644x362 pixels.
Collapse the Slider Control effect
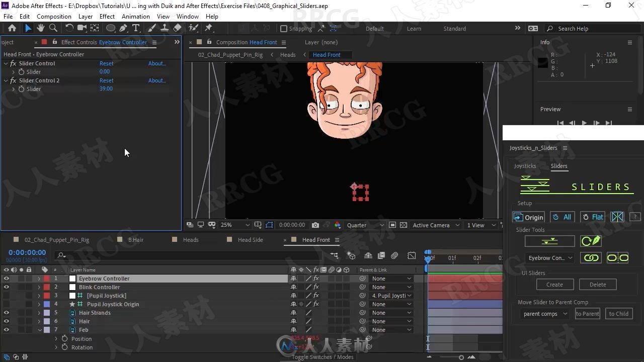pos(6,63)
